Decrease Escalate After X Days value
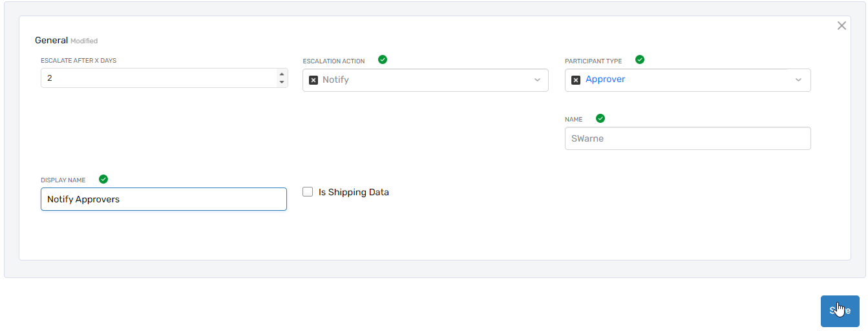The width and height of the screenshot is (868, 331). [x=282, y=82]
